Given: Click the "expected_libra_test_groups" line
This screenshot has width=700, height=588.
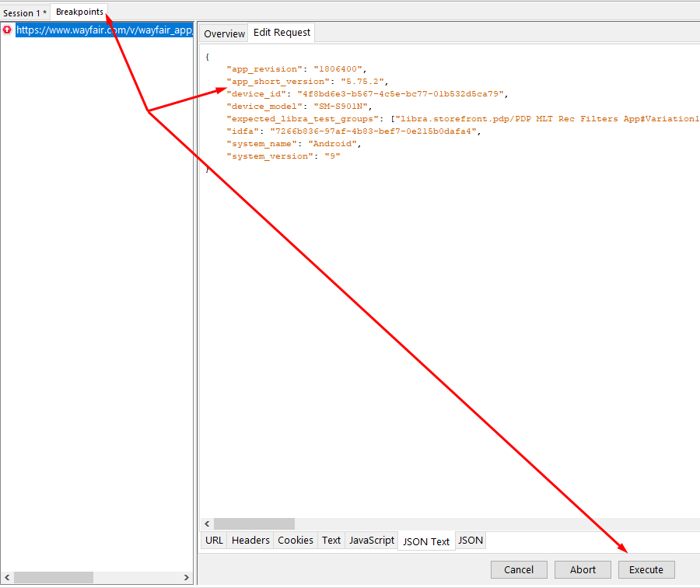Looking at the screenshot, I should 463,119.
